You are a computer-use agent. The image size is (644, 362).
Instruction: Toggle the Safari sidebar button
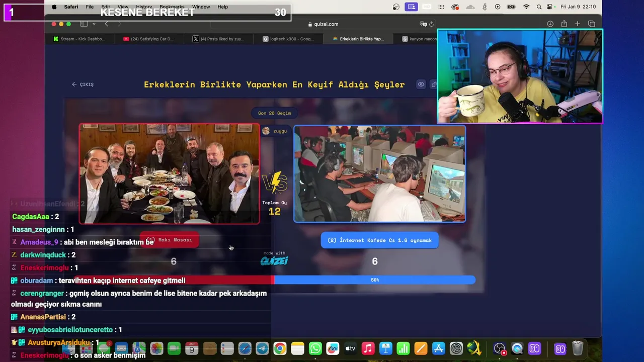[84, 24]
